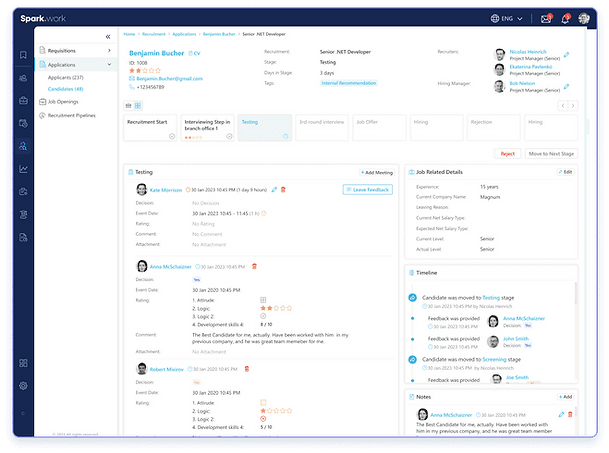
Task: Click the Internal Recommendation tag
Action: click(x=348, y=83)
